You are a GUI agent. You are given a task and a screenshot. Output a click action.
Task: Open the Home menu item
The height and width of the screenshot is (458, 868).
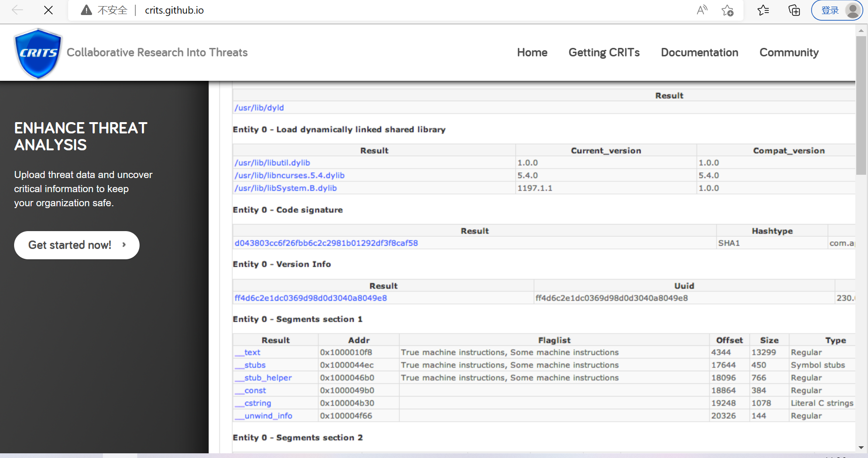point(532,53)
